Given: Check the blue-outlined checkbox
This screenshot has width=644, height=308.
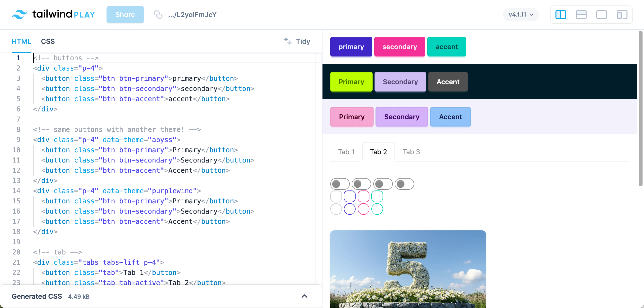Looking at the screenshot, I should click(x=350, y=196).
